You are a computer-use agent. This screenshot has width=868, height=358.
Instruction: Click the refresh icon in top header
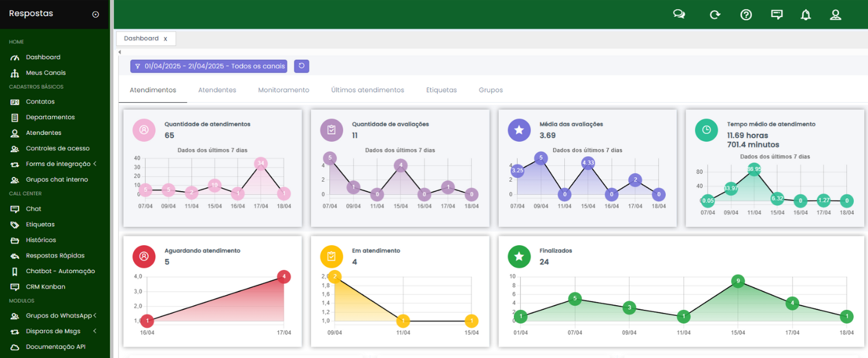click(715, 15)
